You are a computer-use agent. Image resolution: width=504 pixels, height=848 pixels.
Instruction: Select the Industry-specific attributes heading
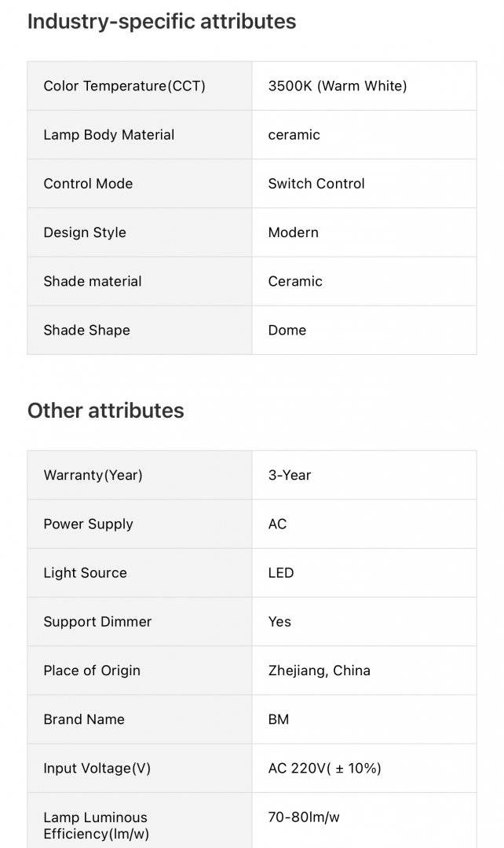pos(162,22)
